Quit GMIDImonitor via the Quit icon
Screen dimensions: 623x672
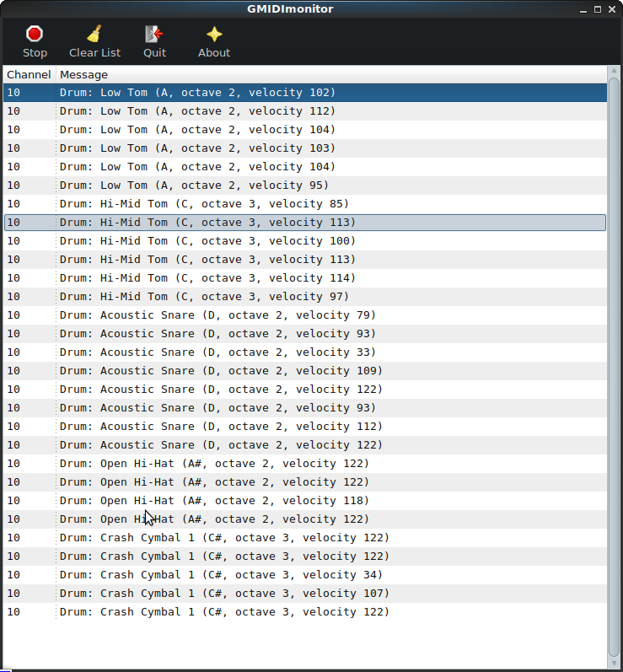coord(154,35)
